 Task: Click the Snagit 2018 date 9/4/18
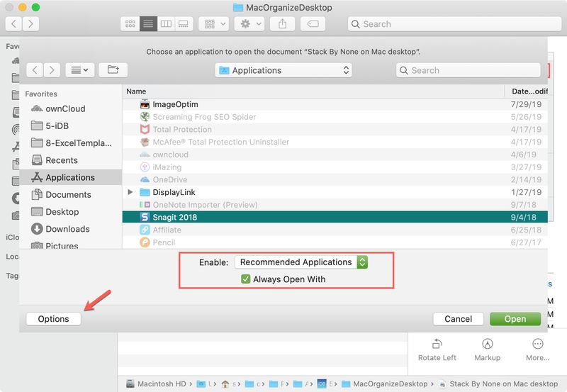tap(523, 218)
